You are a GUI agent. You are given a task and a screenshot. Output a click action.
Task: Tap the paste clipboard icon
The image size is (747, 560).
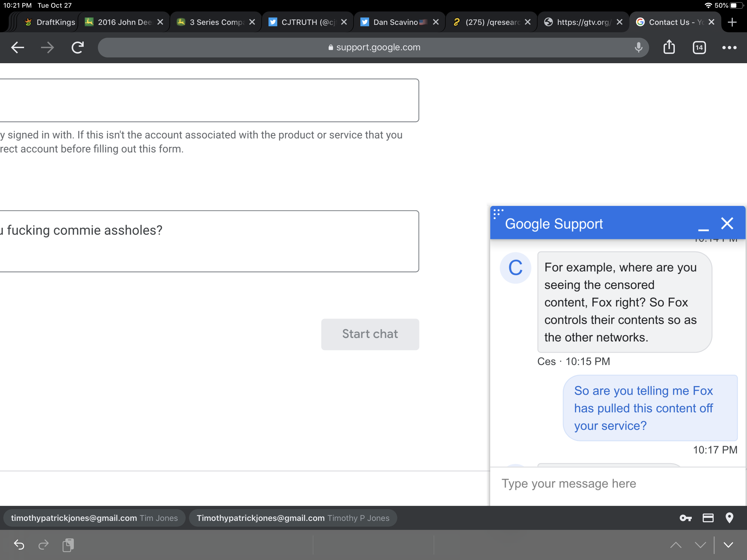click(68, 545)
